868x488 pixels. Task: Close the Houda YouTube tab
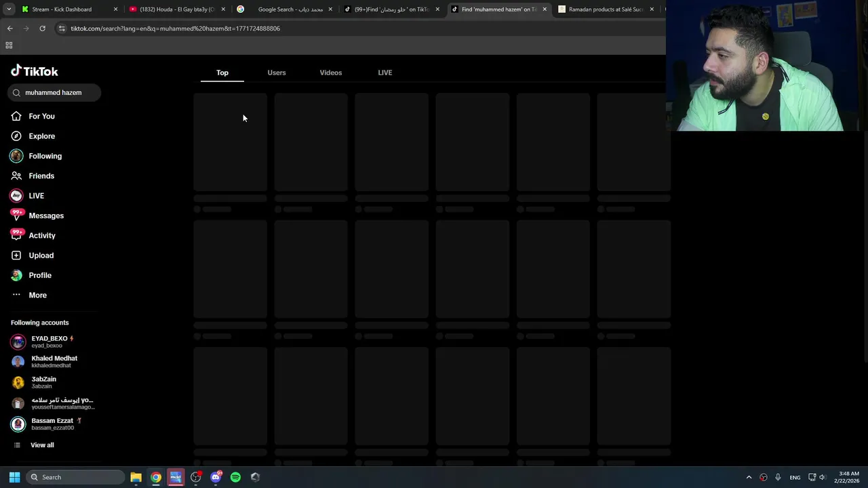[x=223, y=9]
